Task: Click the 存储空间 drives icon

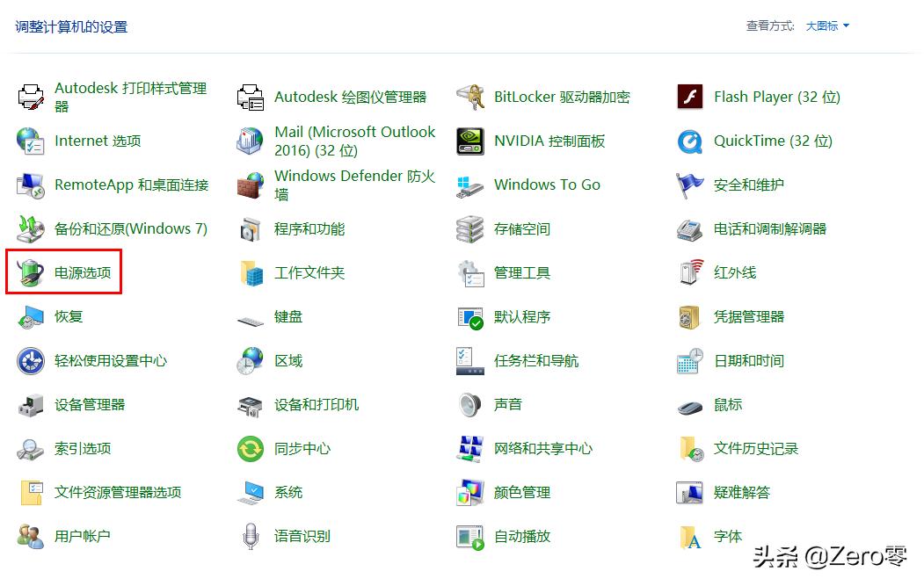Action: [x=470, y=228]
